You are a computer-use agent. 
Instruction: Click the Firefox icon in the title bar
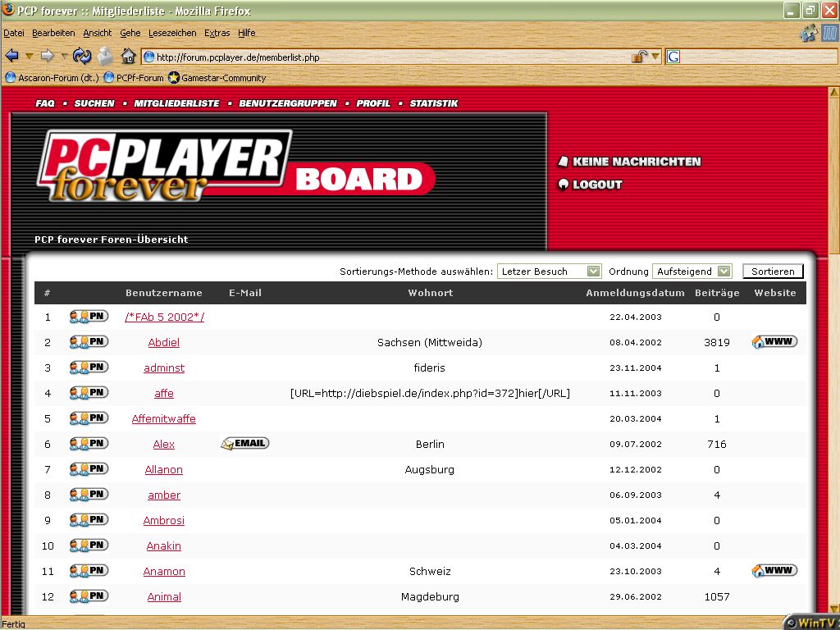(x=8, y=10)
